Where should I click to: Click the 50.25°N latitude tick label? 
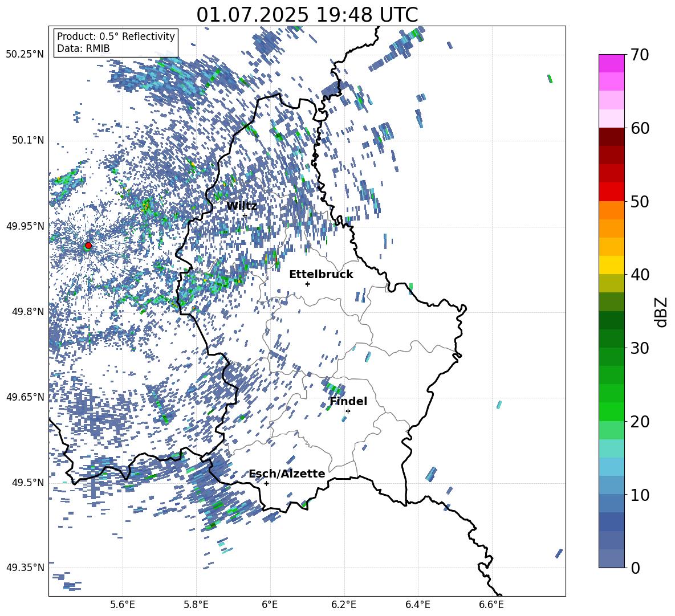(x=25, y=55)
